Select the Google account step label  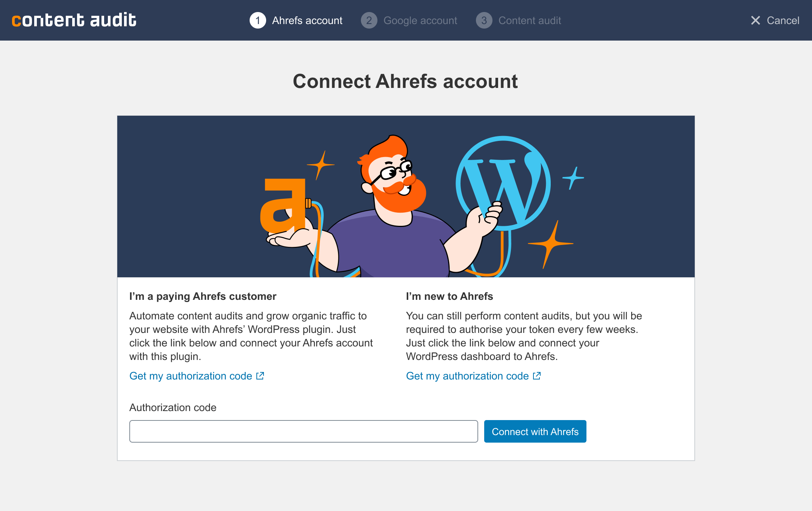[x=420, y=20]
